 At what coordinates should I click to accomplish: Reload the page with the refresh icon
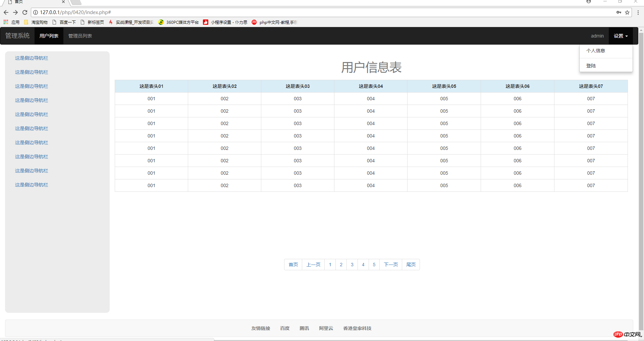[25, 12]
